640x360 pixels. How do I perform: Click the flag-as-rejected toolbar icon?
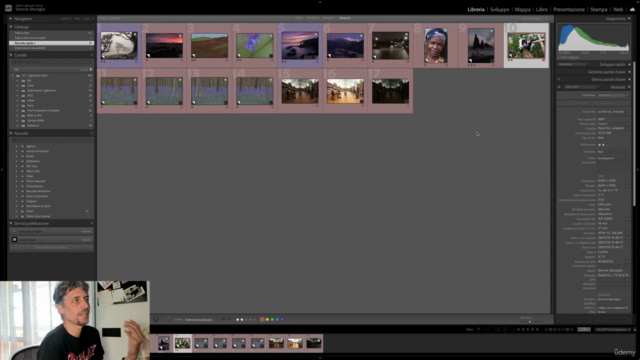(229, 320)
